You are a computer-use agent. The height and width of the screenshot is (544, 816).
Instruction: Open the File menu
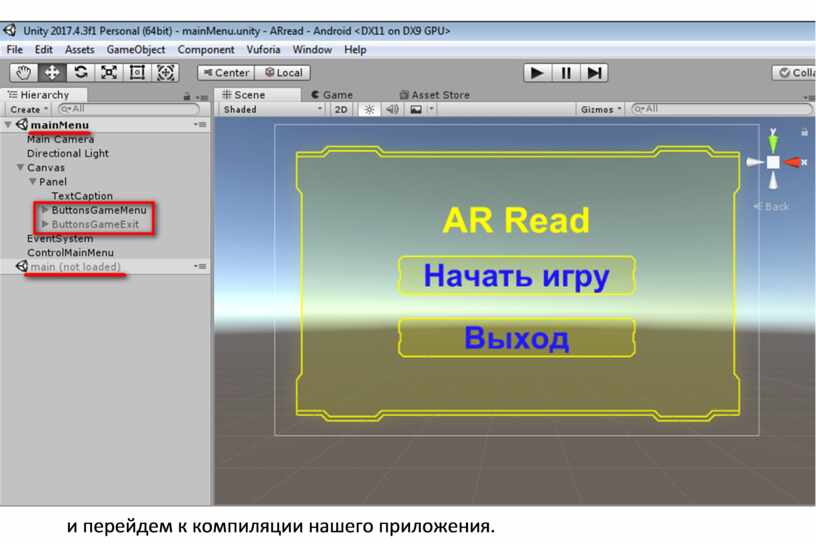pyautogui.click(x=15, y=50)
